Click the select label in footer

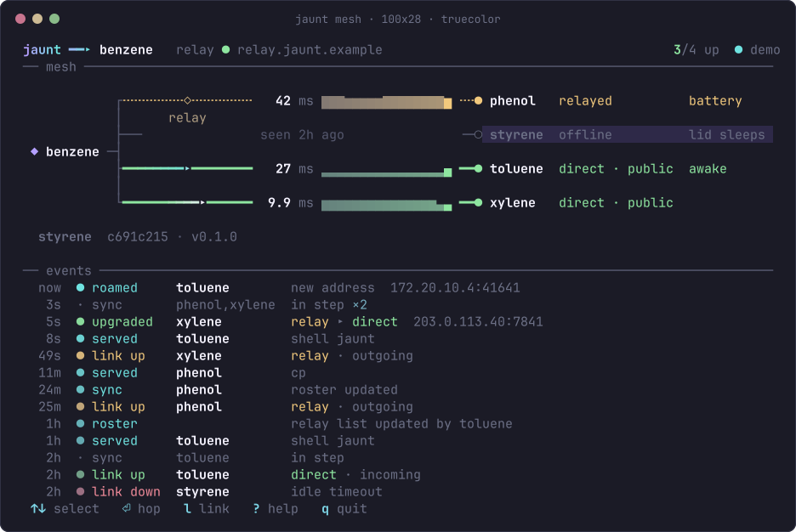(x=77, y=509)
